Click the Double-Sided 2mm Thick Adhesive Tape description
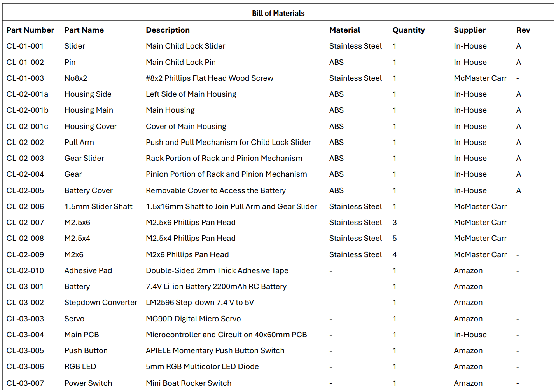The image size is (556, 392). click(x=217, y=270)
